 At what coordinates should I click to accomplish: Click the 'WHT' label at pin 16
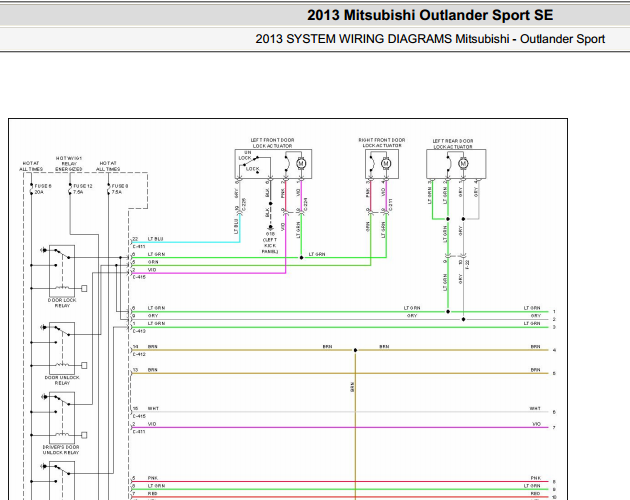(153, 408)
